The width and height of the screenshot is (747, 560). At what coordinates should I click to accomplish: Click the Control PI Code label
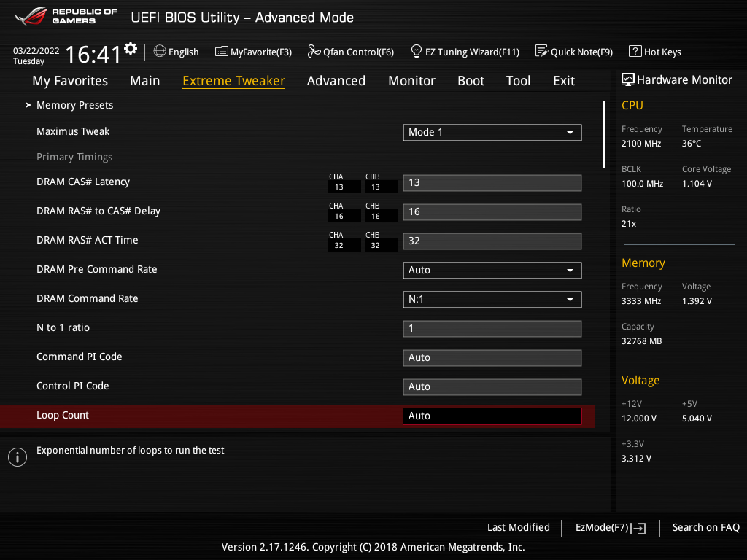point(73,386)
